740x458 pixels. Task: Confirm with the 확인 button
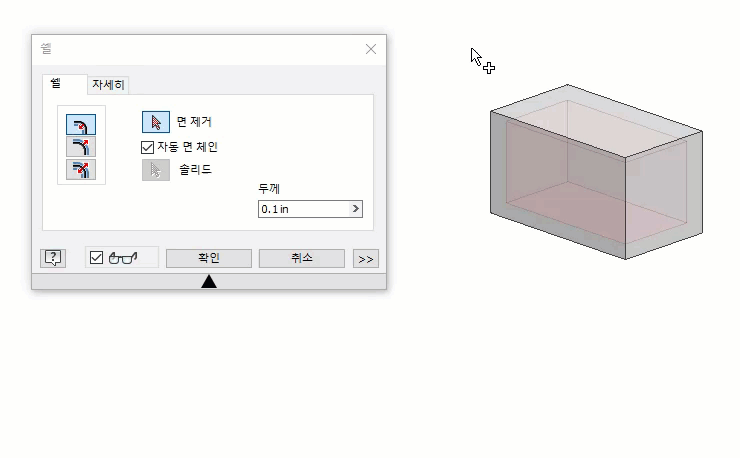click(x=209, y=258)
